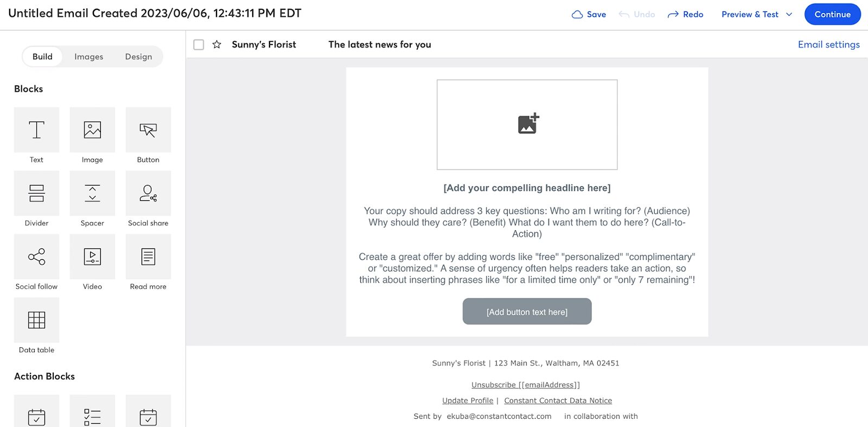Tick the checkbox beside Sunny's Florist
This screenshot has width=868, height=427.
tap(199, 44)
